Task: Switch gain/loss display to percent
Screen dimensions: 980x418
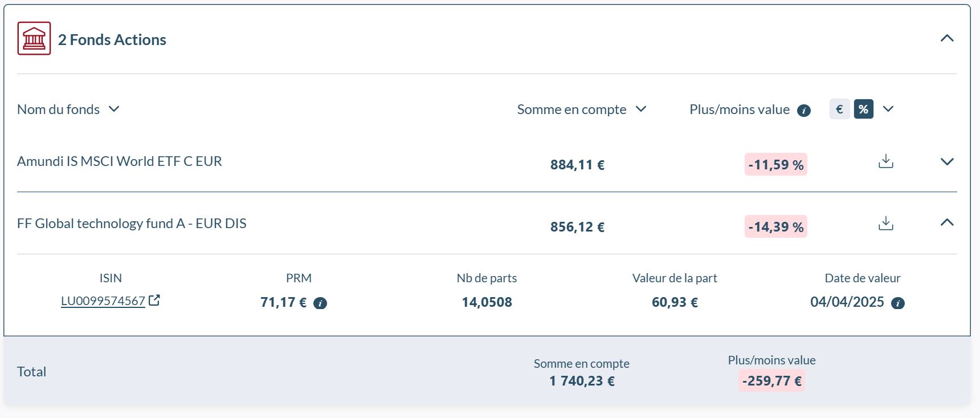Action: 863,109
